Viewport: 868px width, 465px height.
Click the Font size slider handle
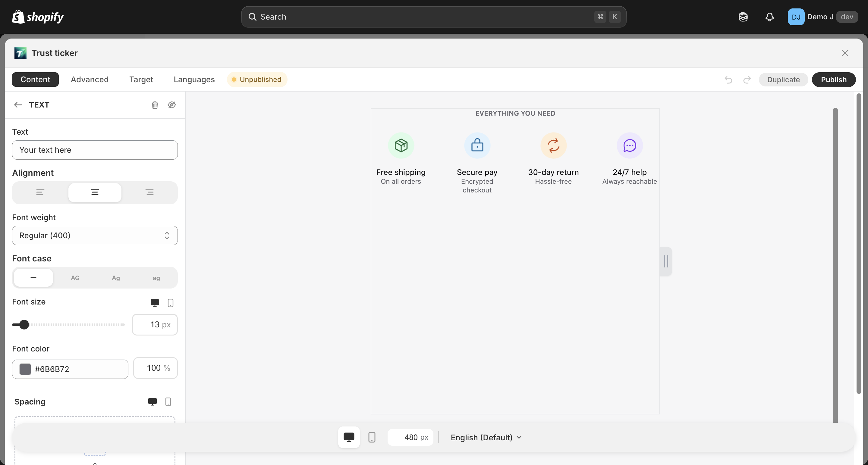[x=24, y=325]
